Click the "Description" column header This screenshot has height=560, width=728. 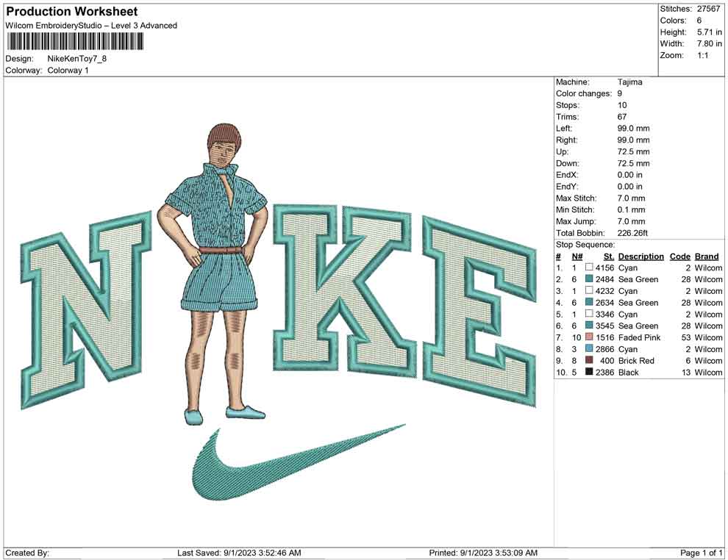coord(640,256)
